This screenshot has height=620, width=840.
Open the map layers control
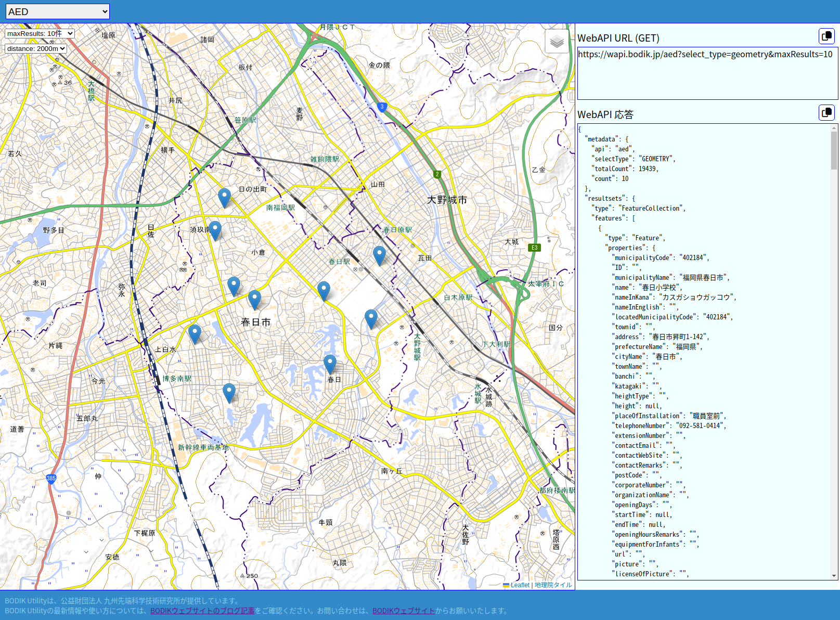[x=557, y=41]
